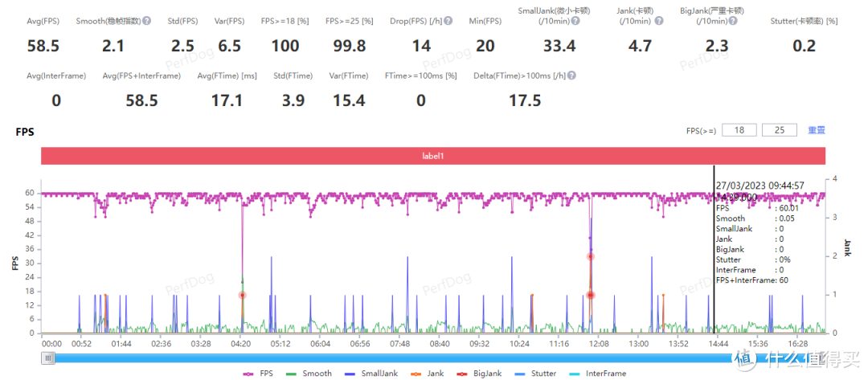Click the Var(FTime) value 15.4
This screenshot has height=380, width=868.
pyautogui.click(x=350, y=100)
